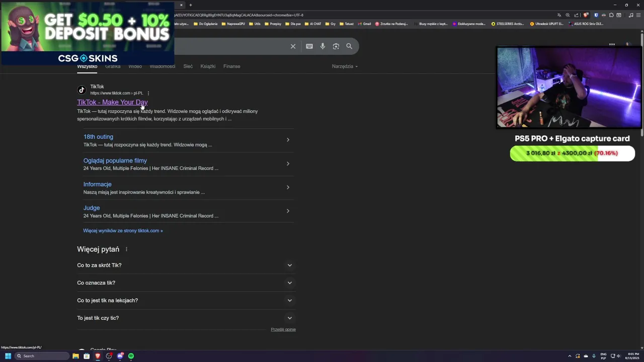Click the taskbar clock showing 8:01 PM

click(x=632, y=356)
